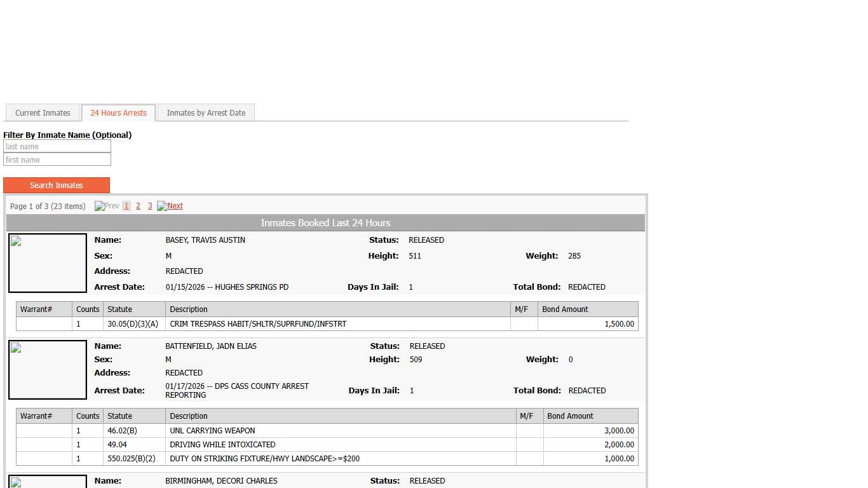Open Jadn Elias Battenfield's mugshot thumbnail

click(x=48, y=370)
